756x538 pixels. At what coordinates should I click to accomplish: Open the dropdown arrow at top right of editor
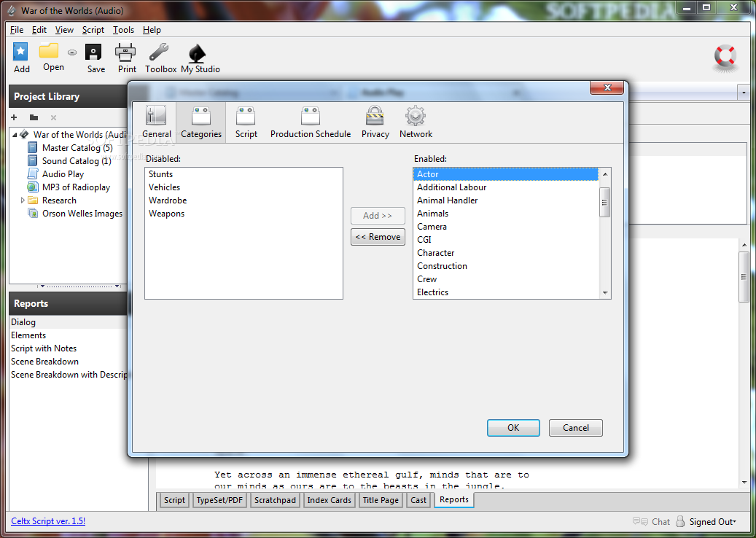[744, 92]
